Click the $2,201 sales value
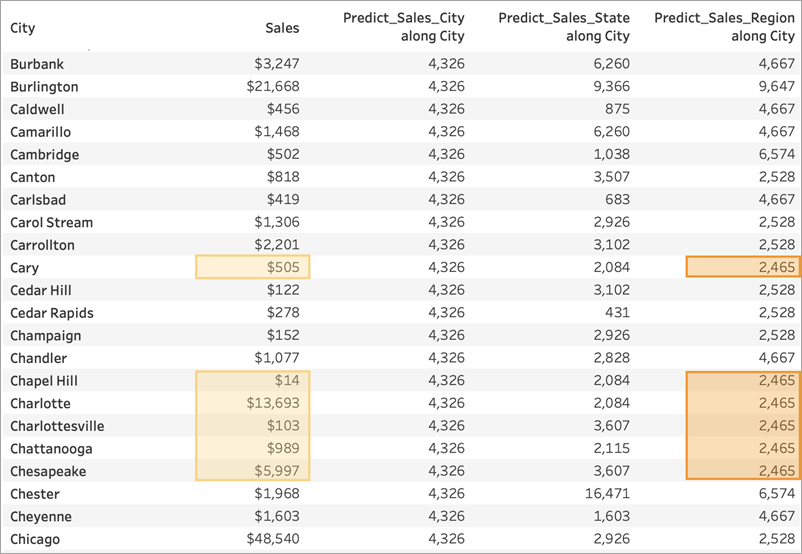Viewport: 802px width, 554px height. 277,245
